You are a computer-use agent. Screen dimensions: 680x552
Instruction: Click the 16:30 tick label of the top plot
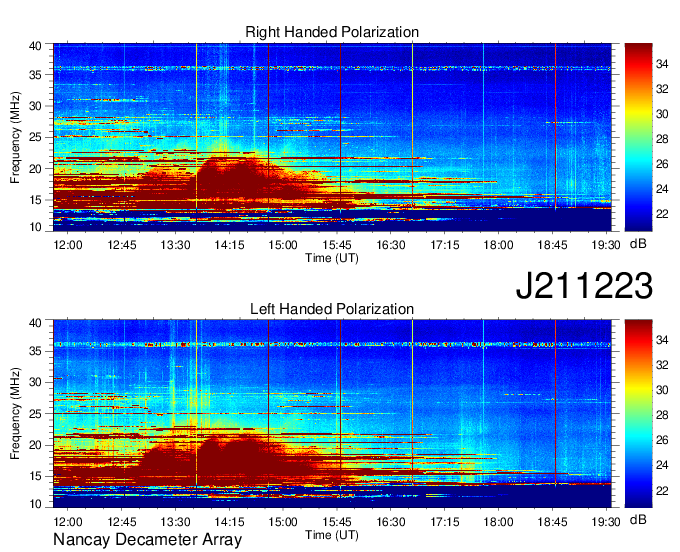[x=391, y=245]
